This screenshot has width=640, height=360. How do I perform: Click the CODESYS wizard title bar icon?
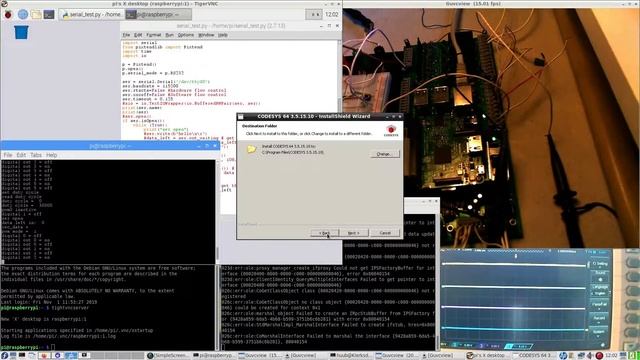click(241, 116)
